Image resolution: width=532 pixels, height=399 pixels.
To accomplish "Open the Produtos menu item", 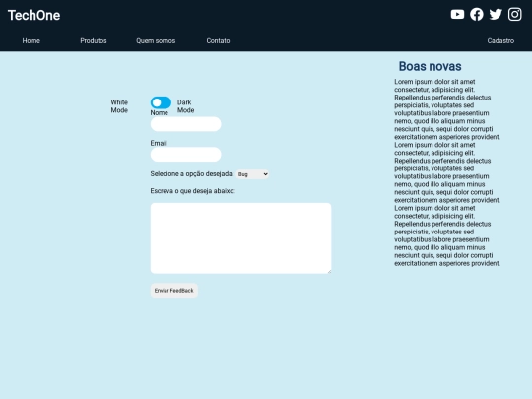I will pyautogui.click(x=94, y=41).
